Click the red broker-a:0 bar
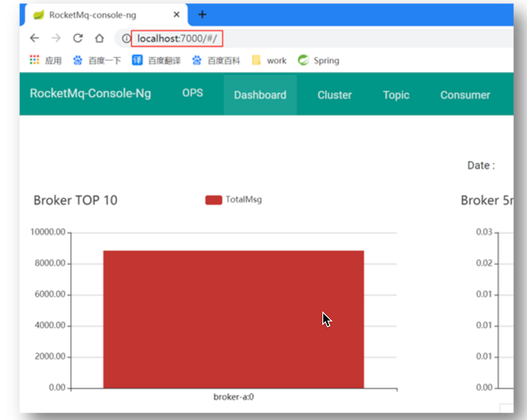527x420 pixels. pos(234,319)
